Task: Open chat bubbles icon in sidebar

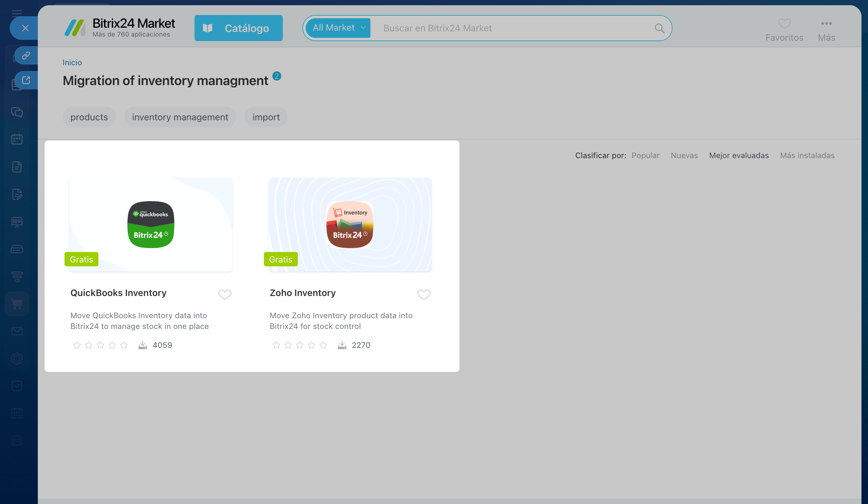Action: [17, 112]
